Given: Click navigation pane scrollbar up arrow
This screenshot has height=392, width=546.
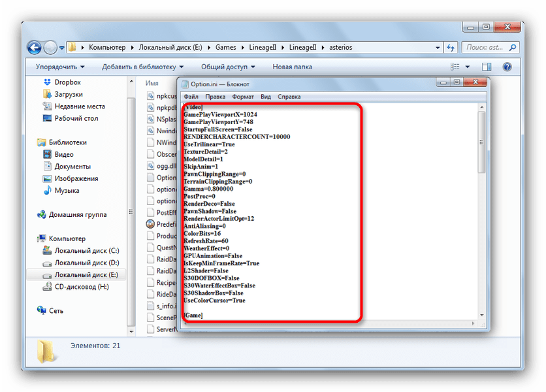Looking at the screenshot, I should click(131, 81).
